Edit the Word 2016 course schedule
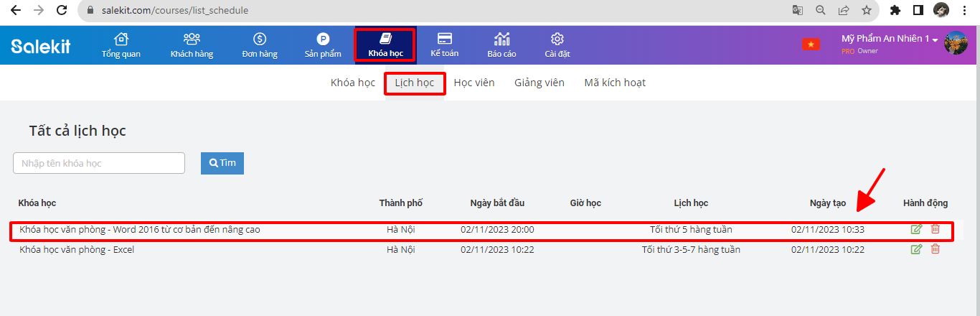Image resolution: width=980 pixels, height=316 pixels. [x=916, y=229]
